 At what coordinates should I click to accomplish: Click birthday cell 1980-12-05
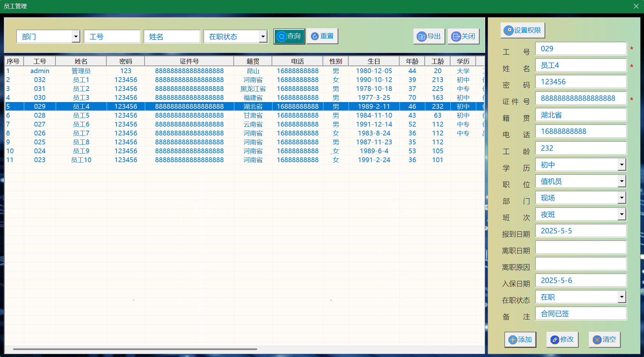(x=374, y=71)
